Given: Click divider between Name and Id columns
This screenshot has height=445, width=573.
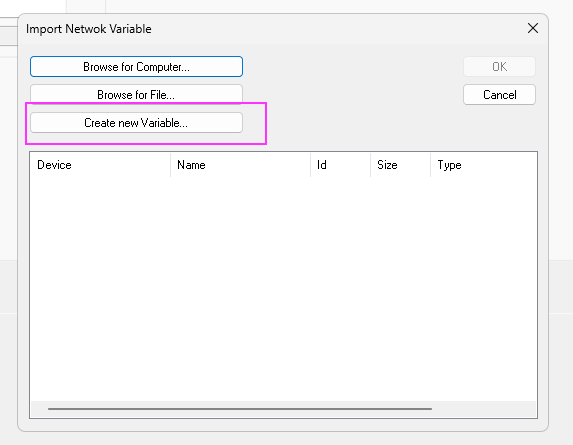Looking at the screenshot, I should click(x=311, y=165).
